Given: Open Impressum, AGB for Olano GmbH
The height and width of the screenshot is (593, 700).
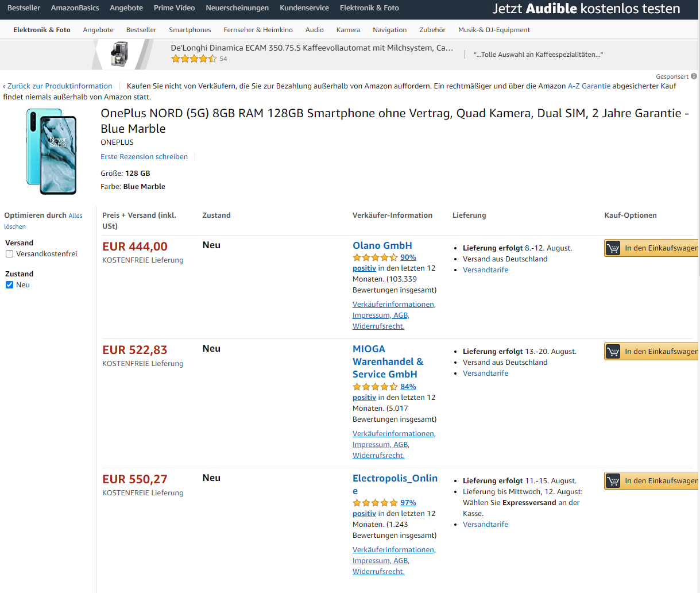Looking at the screenshot, I should tap(381, 315).
